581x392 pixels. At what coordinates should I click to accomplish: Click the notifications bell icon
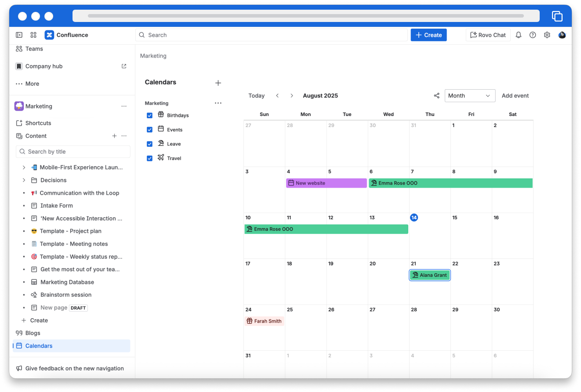click(519, 35)
